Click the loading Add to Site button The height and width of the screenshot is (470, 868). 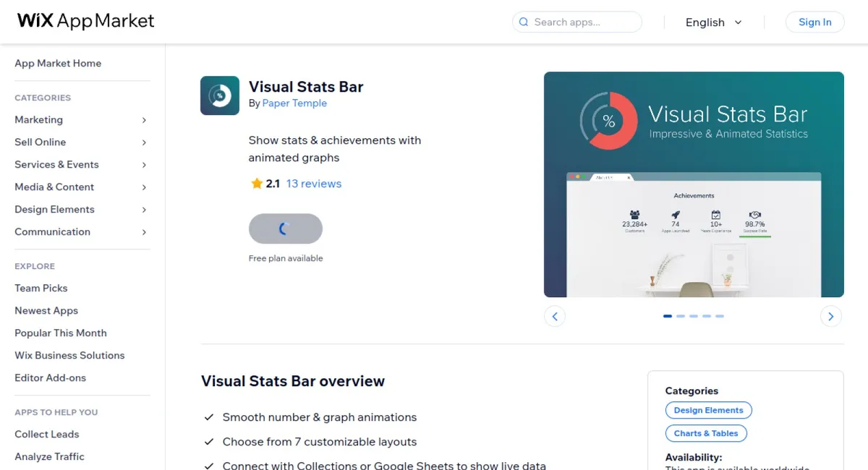click(286, 228)
